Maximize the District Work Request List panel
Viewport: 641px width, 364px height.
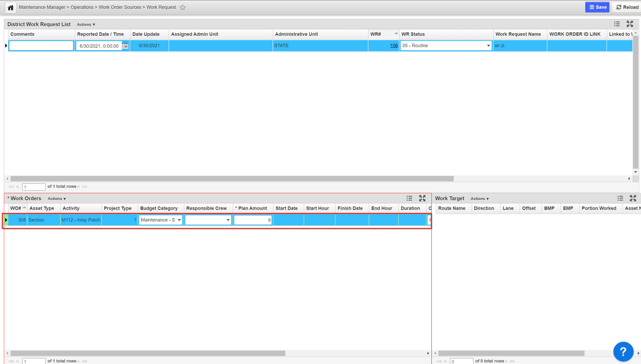point(630,24)
